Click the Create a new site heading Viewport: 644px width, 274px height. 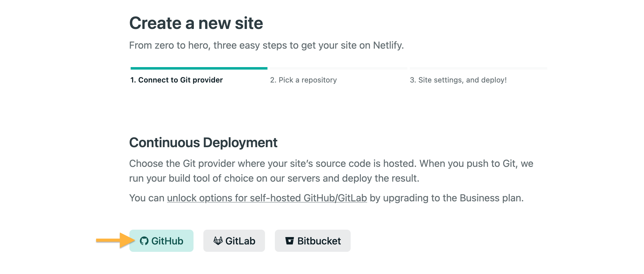tap(196, 23)
